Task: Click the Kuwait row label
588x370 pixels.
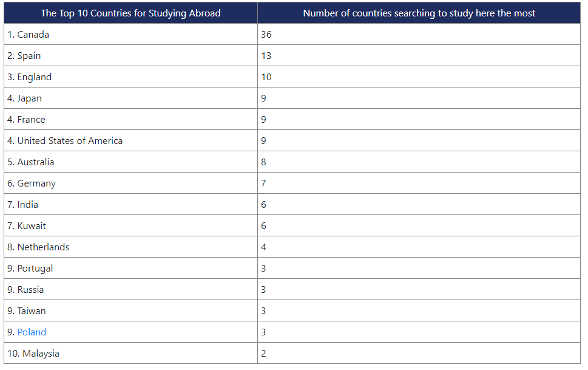Action: (x=27, y=226)
